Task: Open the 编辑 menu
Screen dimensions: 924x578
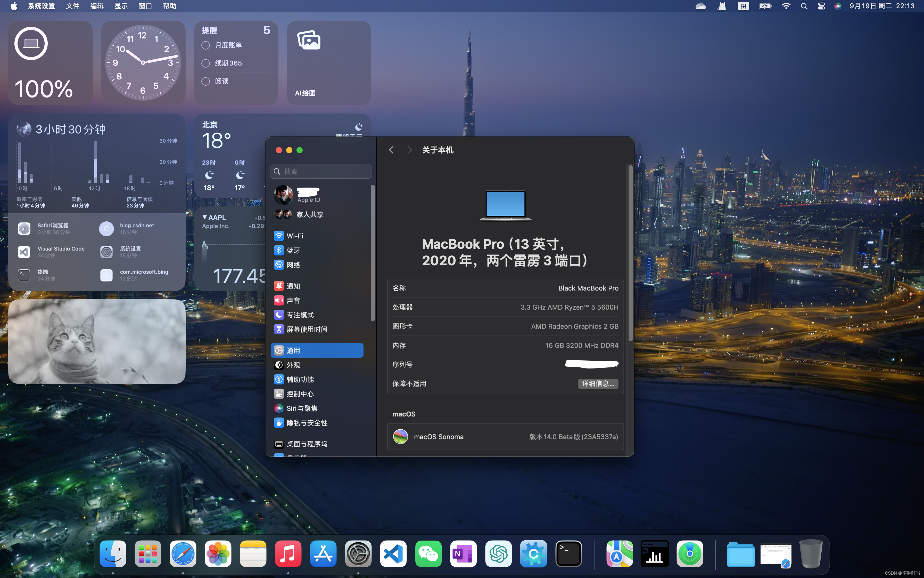Action: tap(97, 6)
